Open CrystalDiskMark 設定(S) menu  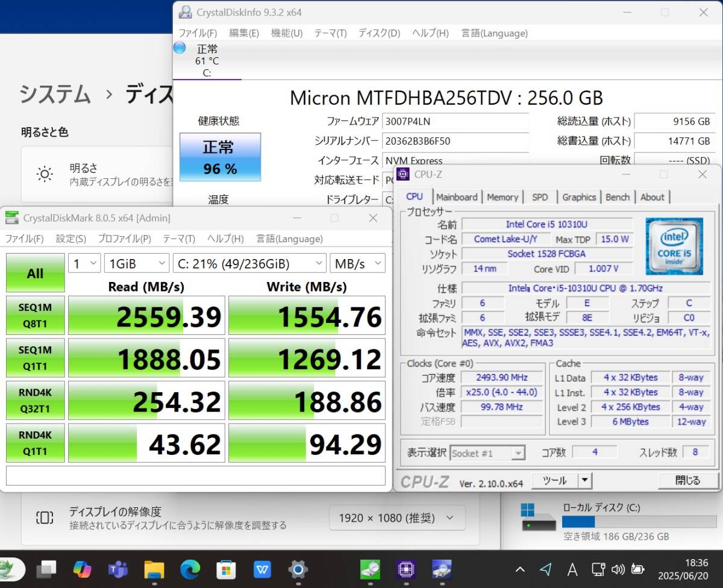click(71, 239)
